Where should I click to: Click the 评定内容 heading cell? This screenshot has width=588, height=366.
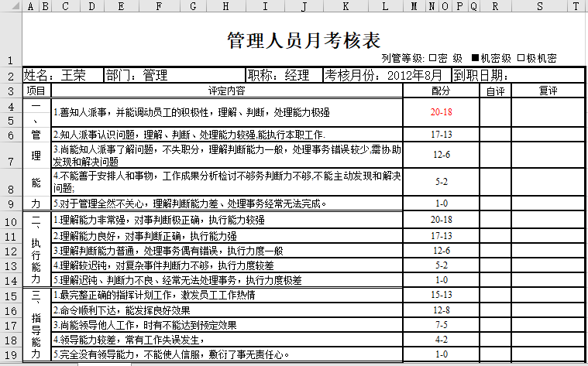tap(226, 91)
